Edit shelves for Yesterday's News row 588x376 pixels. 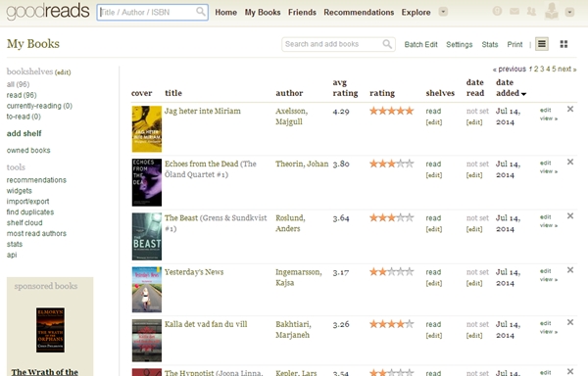(434, 284)
